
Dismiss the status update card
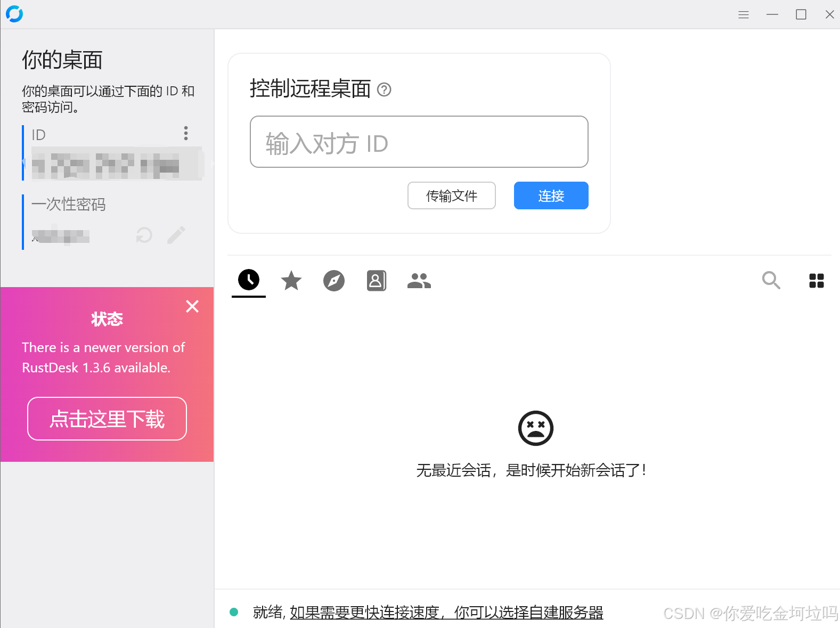click(192, 306)
